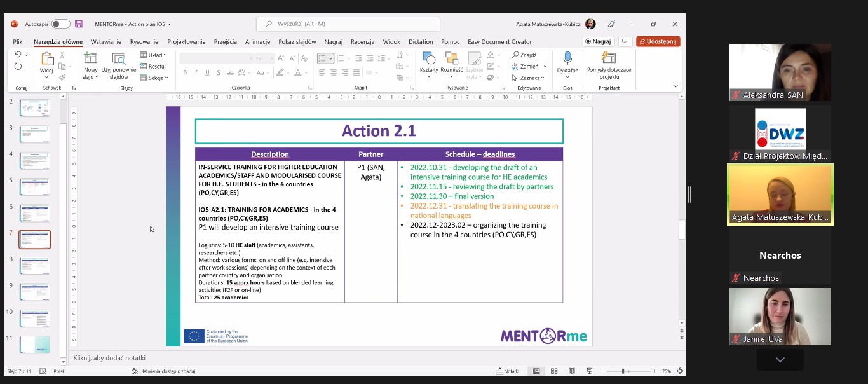The width and height of the screenshot is (868, 384).
Task: Open Użyj ponownie slajdów (Reuse Slides)
Action: coord(118,66)
